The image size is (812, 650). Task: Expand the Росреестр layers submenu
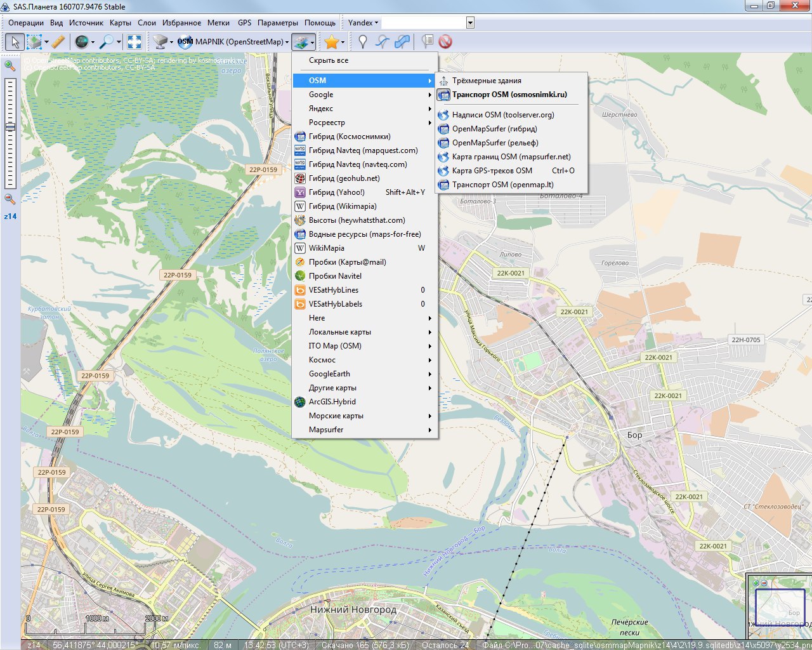point(365,123)
